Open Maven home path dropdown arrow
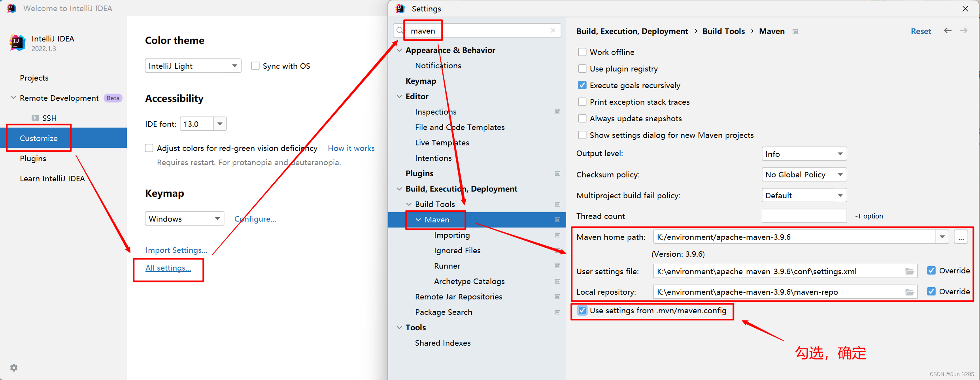The width and height of the screenshot is (980, 380). click(x=942, y=237)
